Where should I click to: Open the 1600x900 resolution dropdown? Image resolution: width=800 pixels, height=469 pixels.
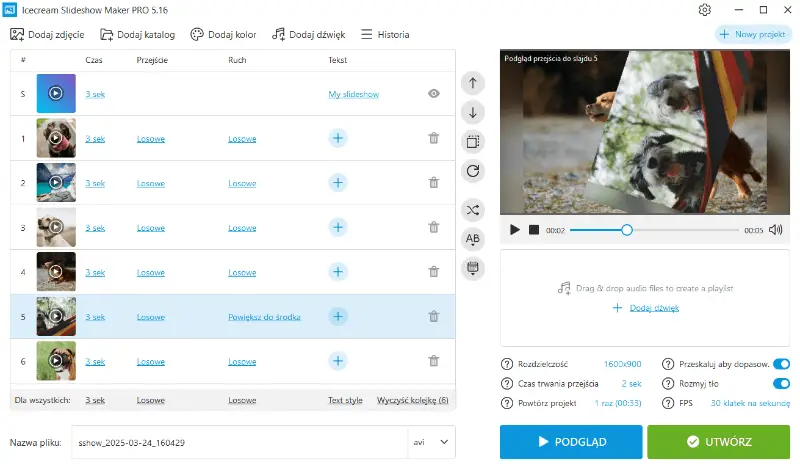[622, 364]
